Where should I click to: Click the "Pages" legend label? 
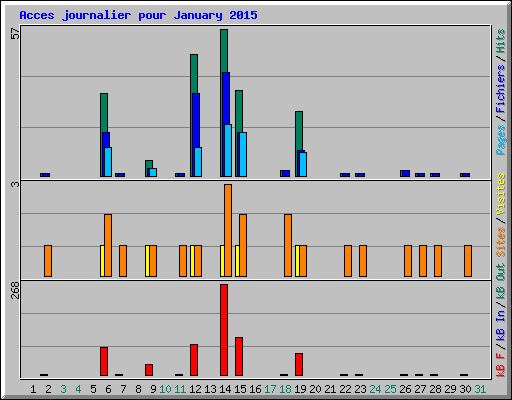click(x=500, y=140)
